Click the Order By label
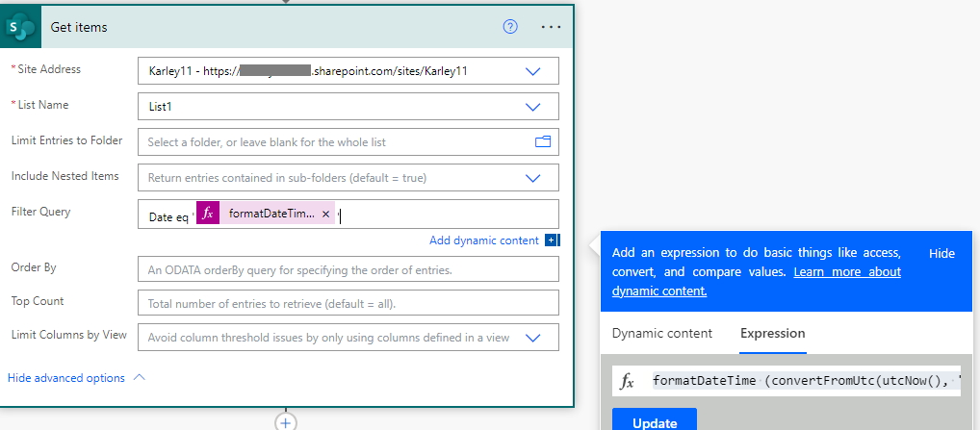The width and height of the screenshot is (980, 430). [x=34, y=267]
